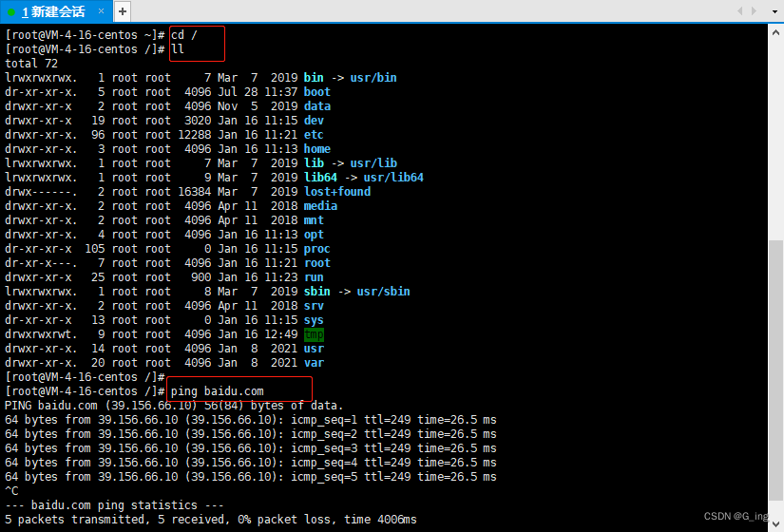Click the '5 packets transmitted' summary line
784x532 pixels.
(x=211, y=520)
